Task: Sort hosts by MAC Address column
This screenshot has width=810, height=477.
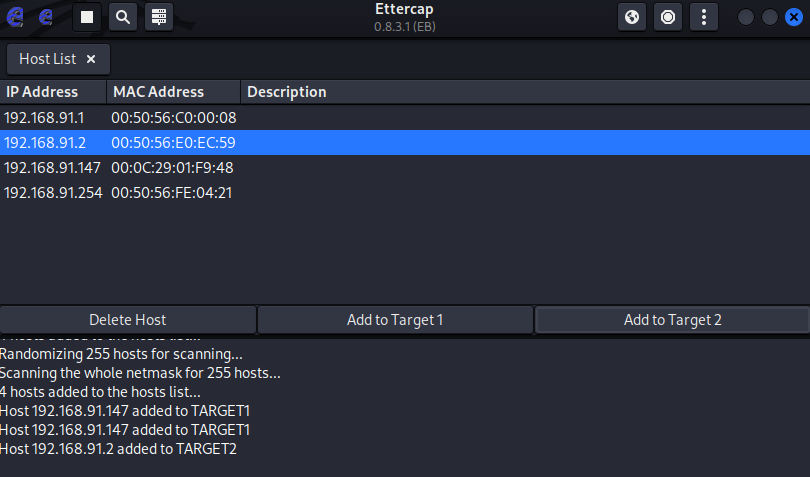Action: [173, 92]
